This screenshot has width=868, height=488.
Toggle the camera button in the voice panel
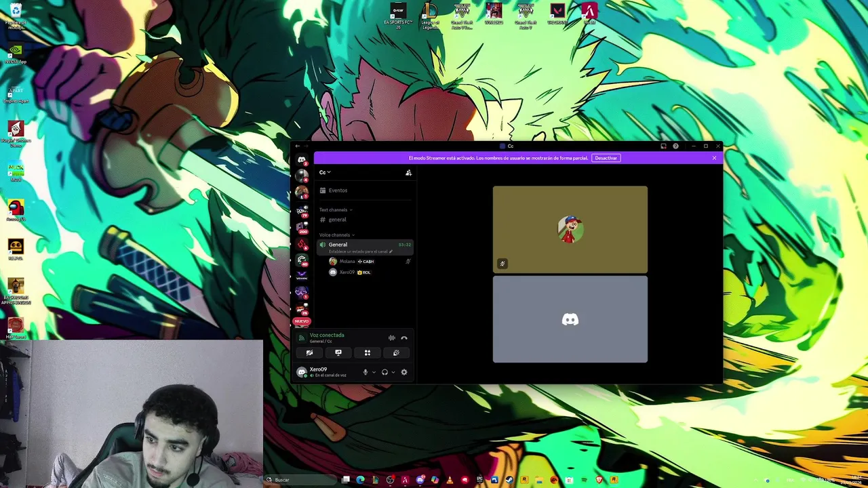click(309, 352)
